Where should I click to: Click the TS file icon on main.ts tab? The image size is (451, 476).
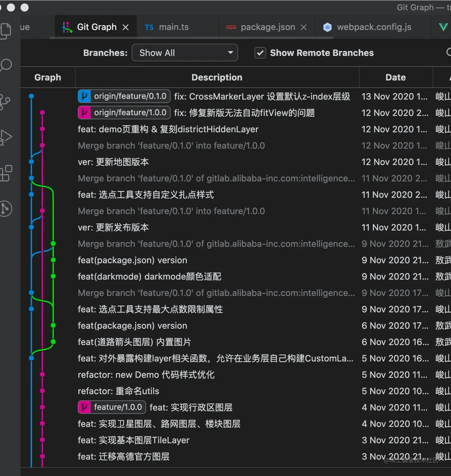click(149, 28)
